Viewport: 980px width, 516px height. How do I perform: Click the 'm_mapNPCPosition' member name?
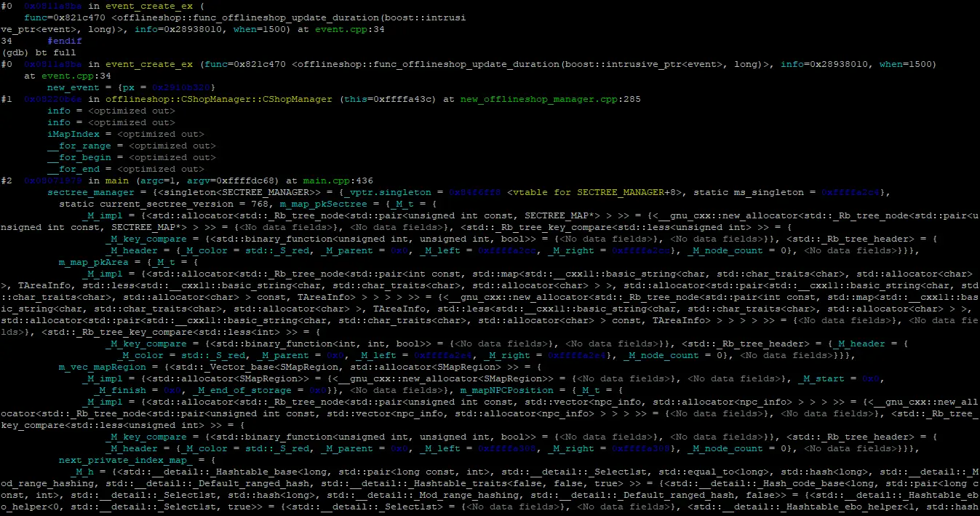(x=506, y=390)
